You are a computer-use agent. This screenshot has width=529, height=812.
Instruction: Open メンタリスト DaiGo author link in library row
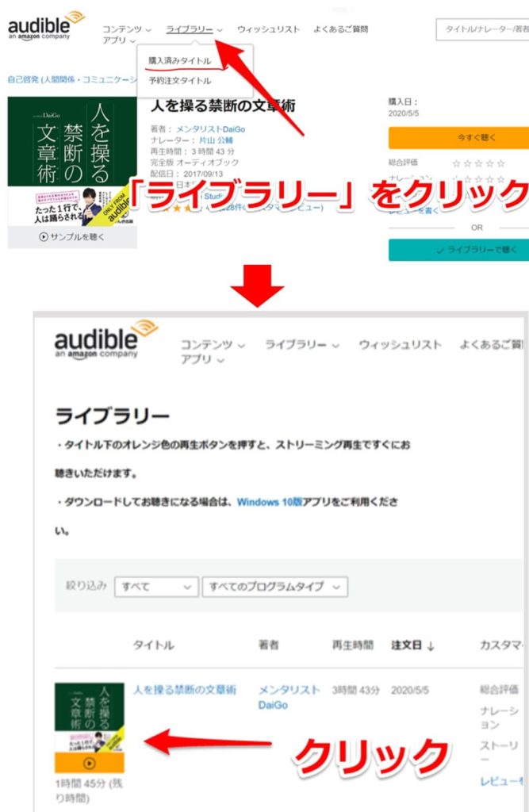pyautogui.click(x=289, y=697)
